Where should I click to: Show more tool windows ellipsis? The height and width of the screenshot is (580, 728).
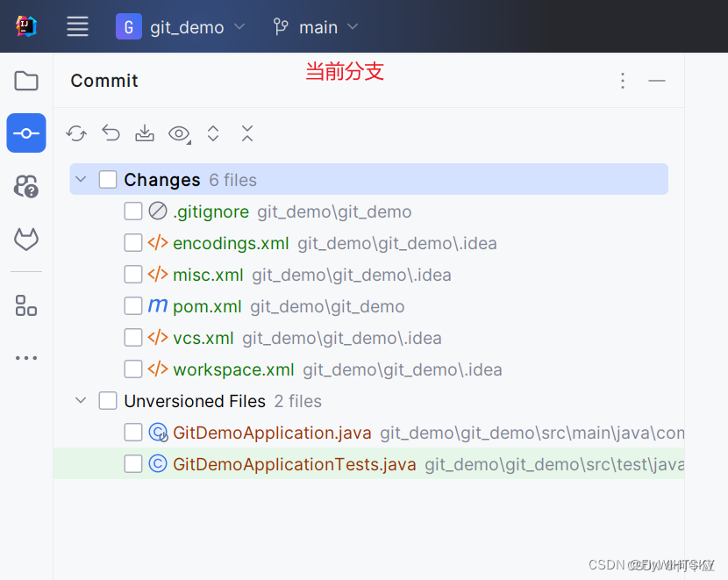pyautogui.click(x=26, y=358)
